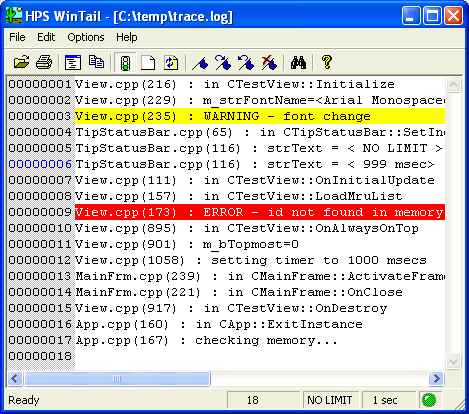Click the toggle bookmark flag icon

coord(200,62)
